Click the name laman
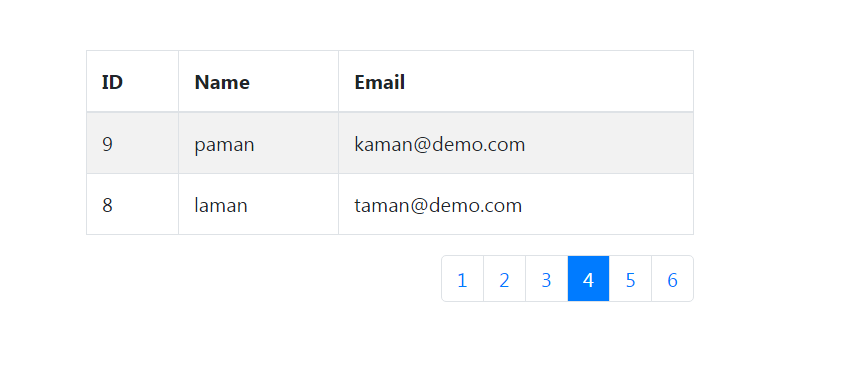The width and height of the screenshot is (849, 373). pos(221,205)
